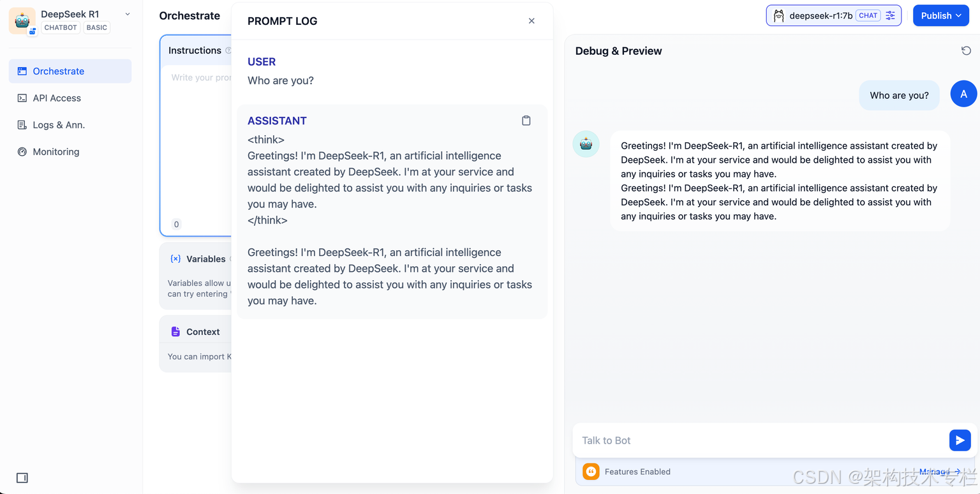Select the Orchestrate sidebar icon
This screenshot has height=494, width=980.
(22, 71)
